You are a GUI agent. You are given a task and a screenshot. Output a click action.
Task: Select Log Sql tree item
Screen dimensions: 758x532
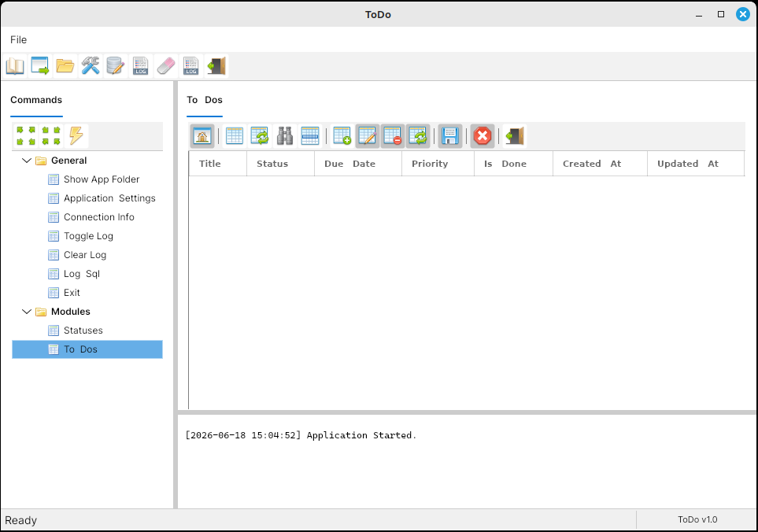pos(82,274)
